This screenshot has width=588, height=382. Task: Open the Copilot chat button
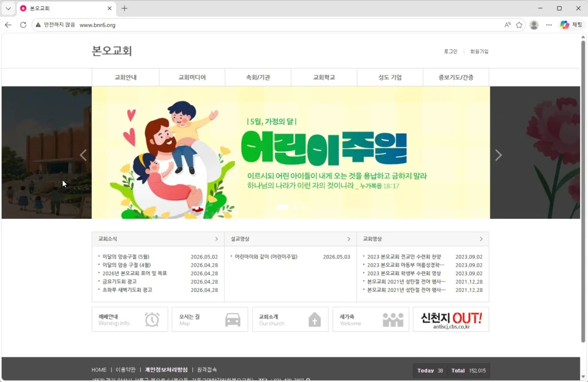[x=571, y=25]
